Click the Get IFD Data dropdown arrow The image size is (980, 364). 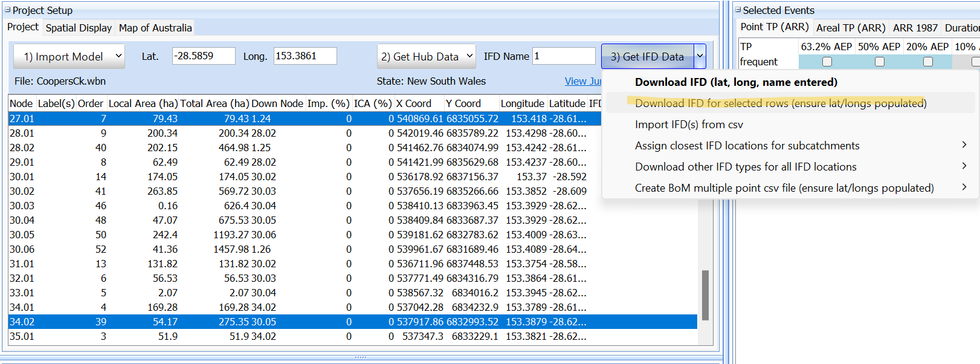700,56
